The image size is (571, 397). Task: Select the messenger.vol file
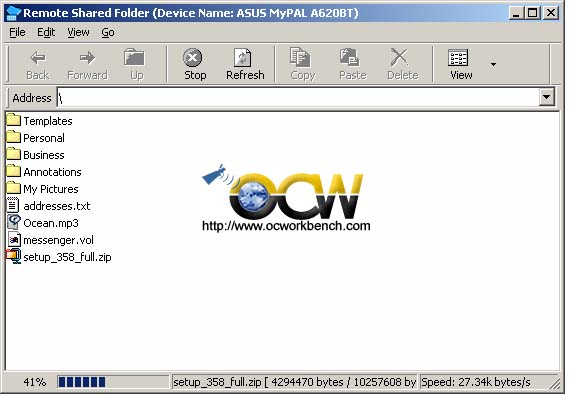[x=58, y=240]
